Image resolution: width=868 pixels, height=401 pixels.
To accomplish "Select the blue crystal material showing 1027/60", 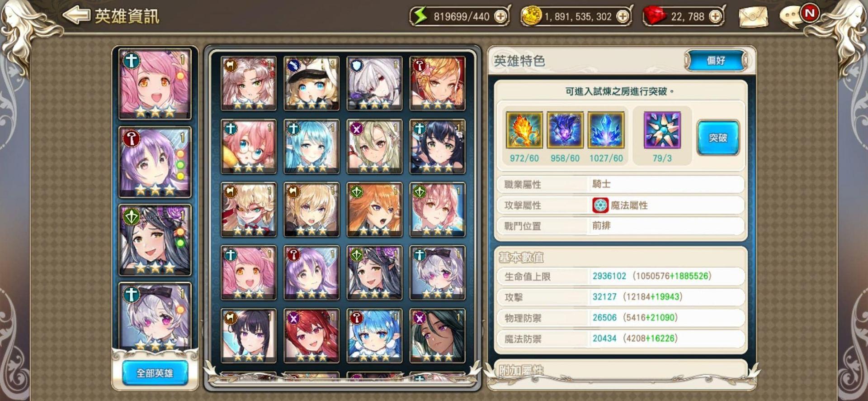I will pyautogui.click(x=606, y=130).
